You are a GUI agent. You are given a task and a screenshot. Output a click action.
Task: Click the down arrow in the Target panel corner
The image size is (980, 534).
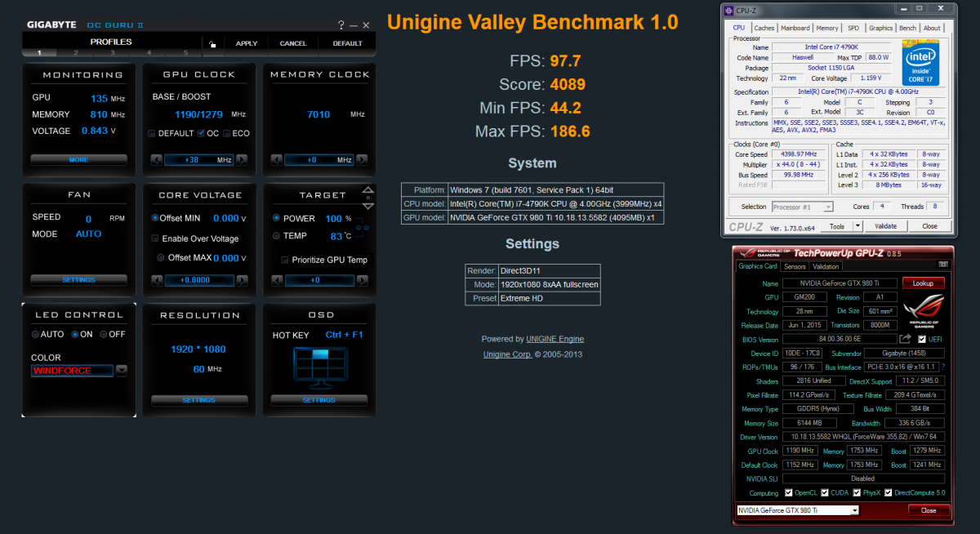[x=368, y=205]
